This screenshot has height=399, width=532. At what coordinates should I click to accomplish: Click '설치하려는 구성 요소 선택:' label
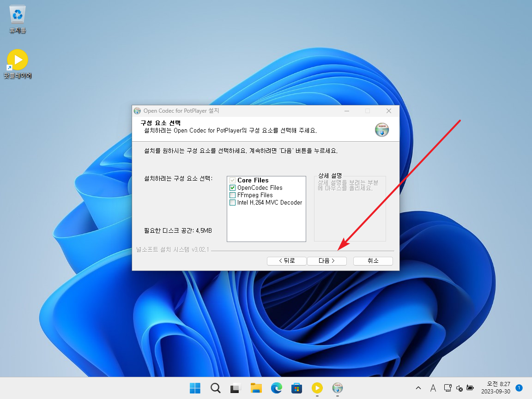(x=178, y=178)
